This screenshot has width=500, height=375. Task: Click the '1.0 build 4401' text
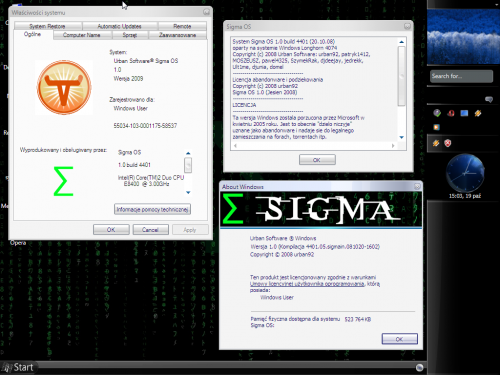point(134,165)
